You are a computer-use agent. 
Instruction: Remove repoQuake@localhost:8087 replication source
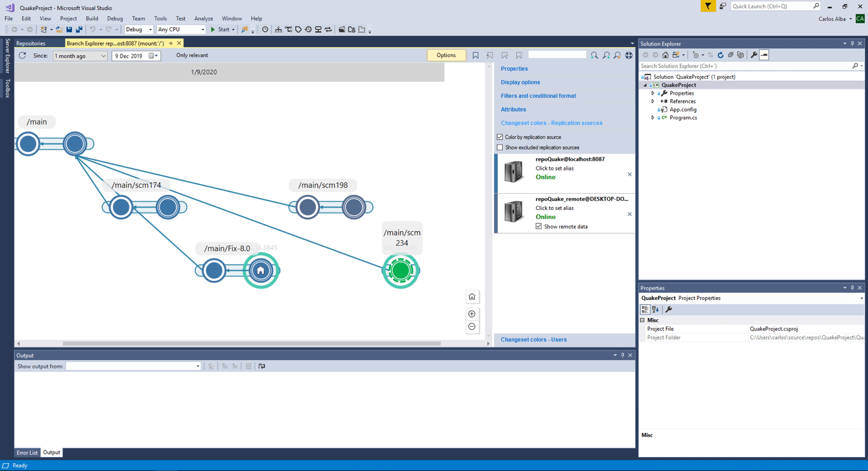coord(629,175)
